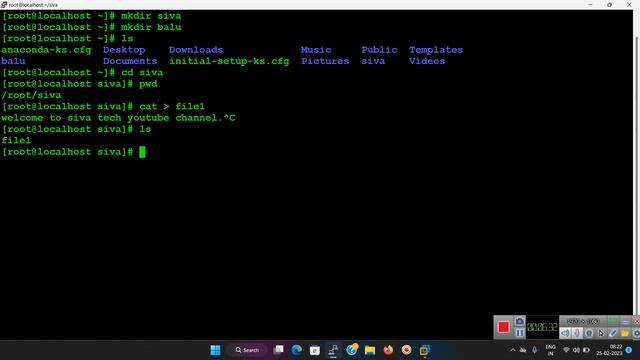Image resolution: width=640 pixels, height=360 pixels.
Task: Click 'cat > file1' command text
Action: pos(172,107)
